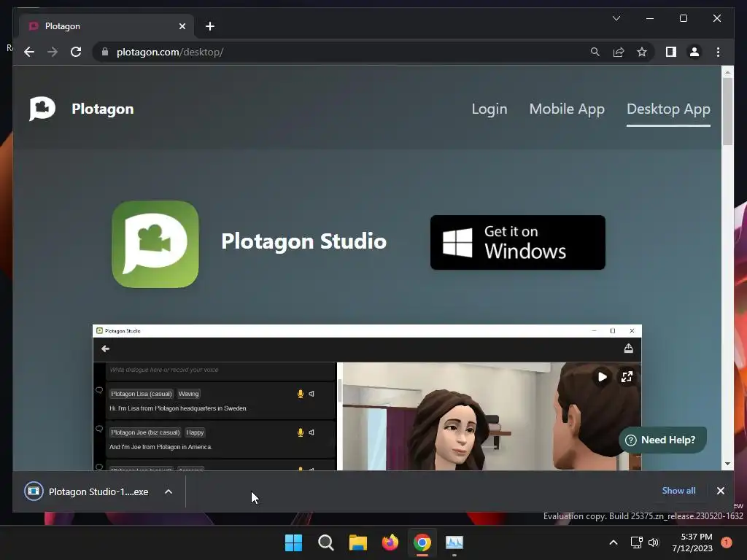This screenshot has width=747, height=560.
Task: Open the Windows Start menu
Action: click(293, 542)
